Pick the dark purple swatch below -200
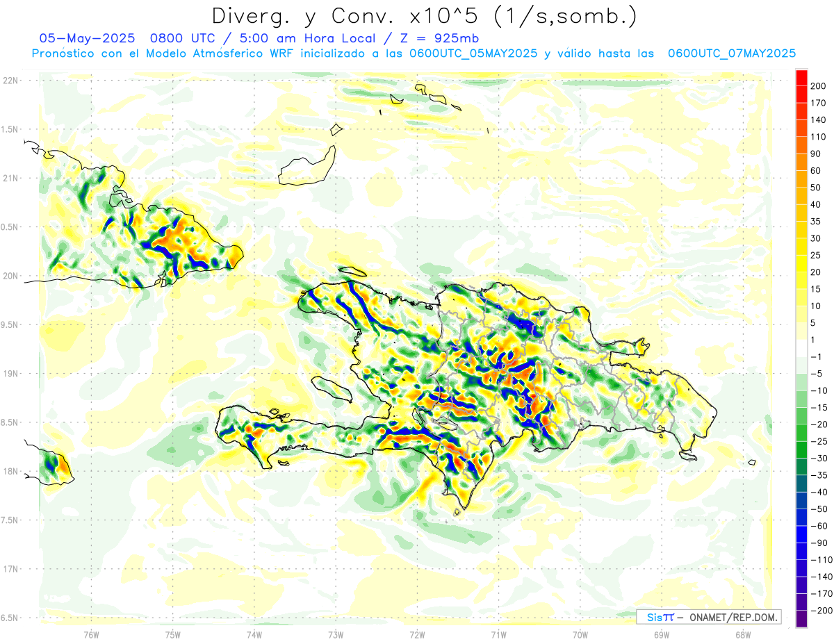 pos(802,619)
